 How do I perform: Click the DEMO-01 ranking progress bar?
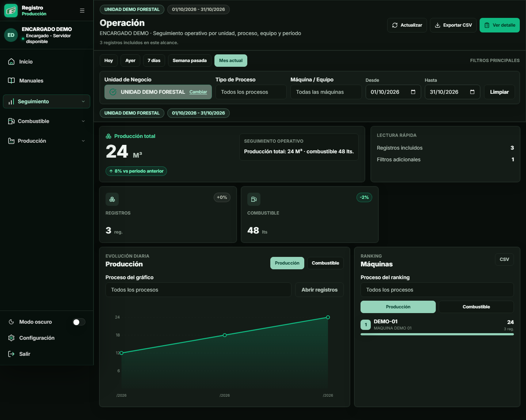click(437, 334)
